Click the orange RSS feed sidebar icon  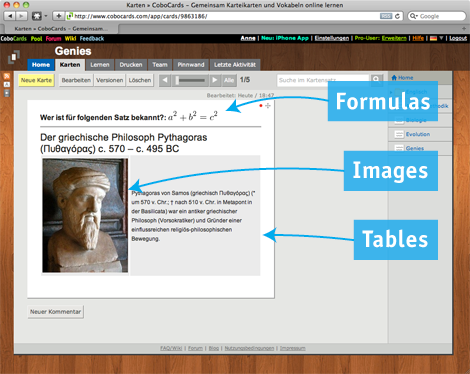coord(7,76)
